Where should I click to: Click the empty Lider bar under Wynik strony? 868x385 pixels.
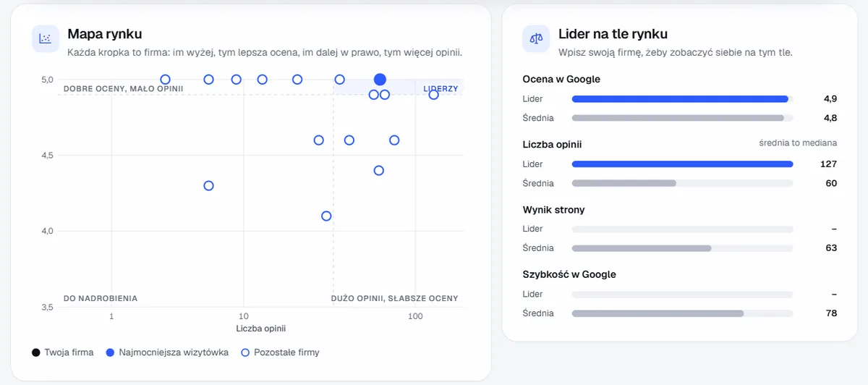tap(682, 229)
